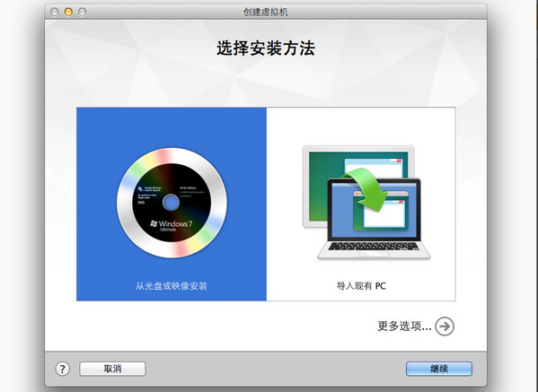Close the window with the leftmost title button

click(54, 12)
